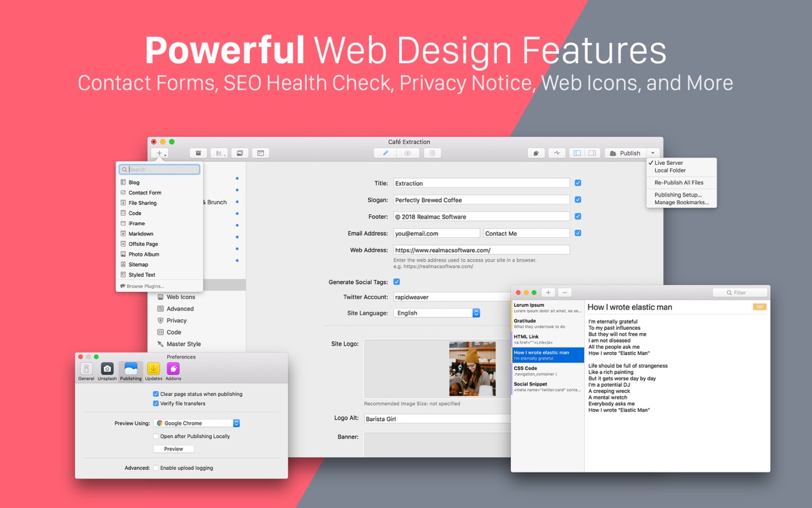Select Contact Form from the add page list

point(145,193)
